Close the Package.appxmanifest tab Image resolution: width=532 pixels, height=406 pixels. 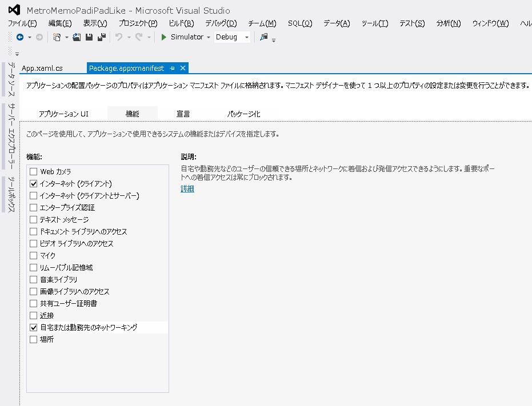(183, 68)
